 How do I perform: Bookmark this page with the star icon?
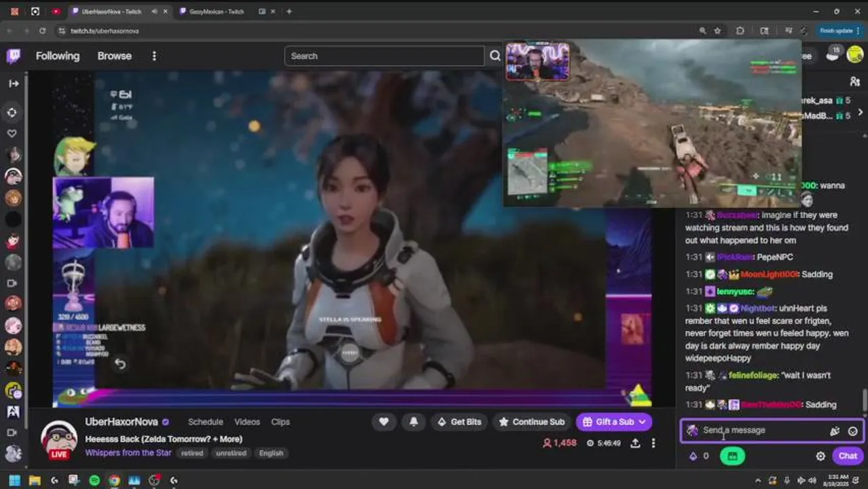tap(718, 31)
